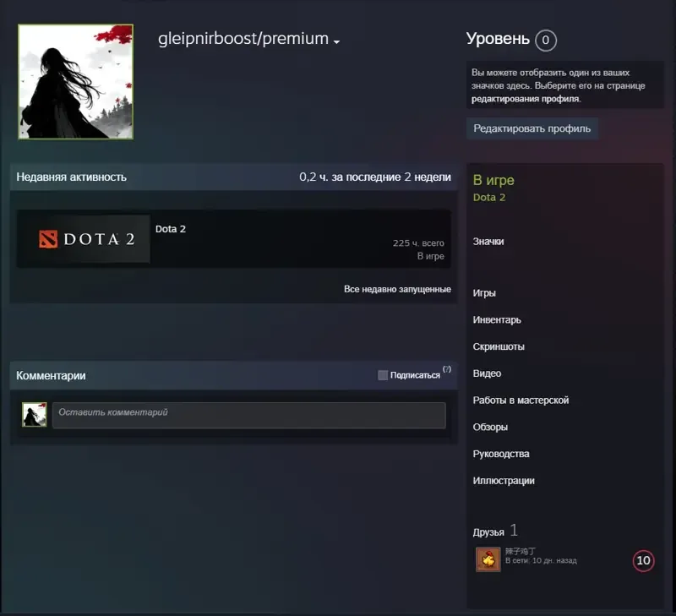The width and height of the screenshot is (676, 616).
Task: Click the profile avatar picture
Action: 75,82
